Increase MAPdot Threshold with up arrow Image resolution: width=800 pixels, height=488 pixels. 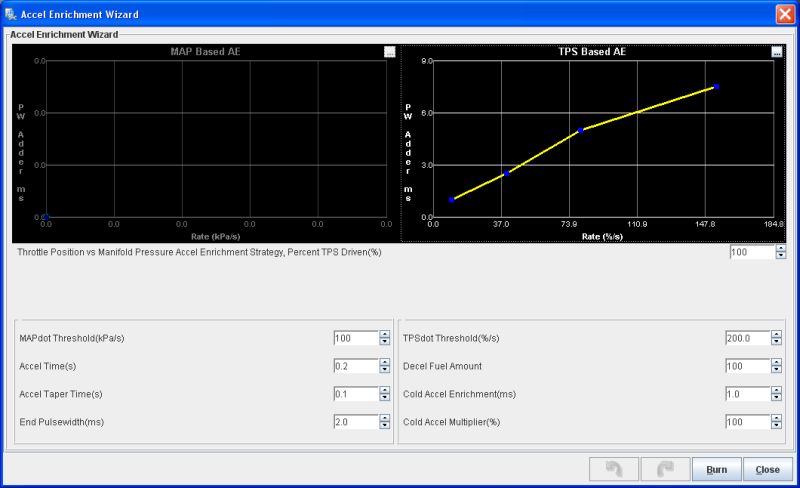pyautogui.click(x=384, y=334)
